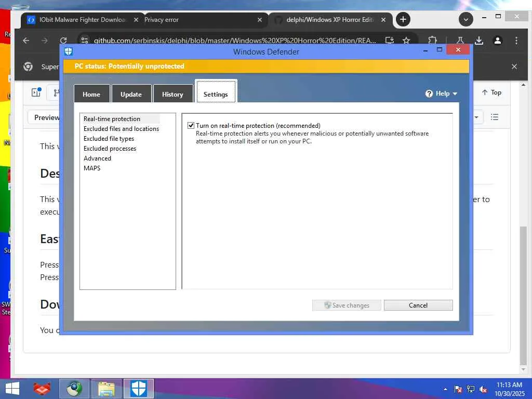Open Chrome downloads
The width and height of the screenshot is (532, 399).
[x=478, y=41]
